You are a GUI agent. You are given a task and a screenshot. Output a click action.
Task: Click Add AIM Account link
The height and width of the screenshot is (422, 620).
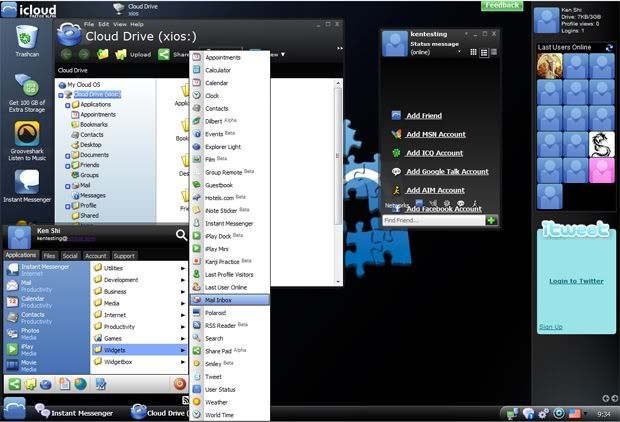435,190
